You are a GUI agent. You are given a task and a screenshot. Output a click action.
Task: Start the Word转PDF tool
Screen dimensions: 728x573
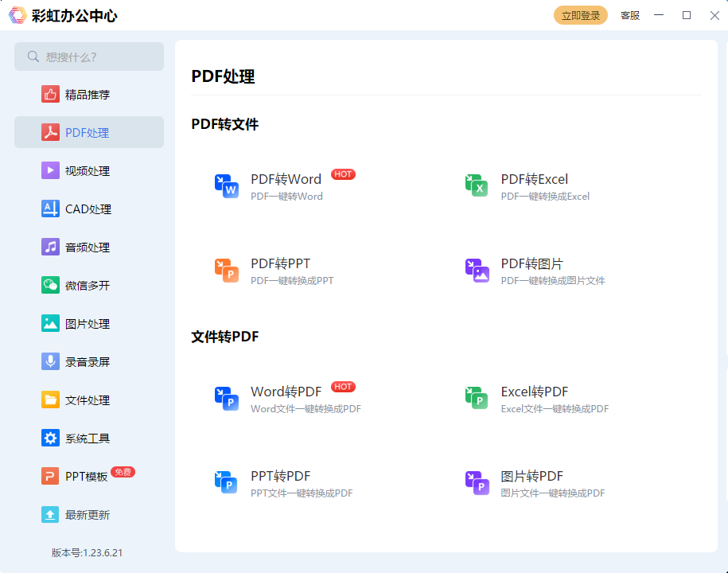286,392
